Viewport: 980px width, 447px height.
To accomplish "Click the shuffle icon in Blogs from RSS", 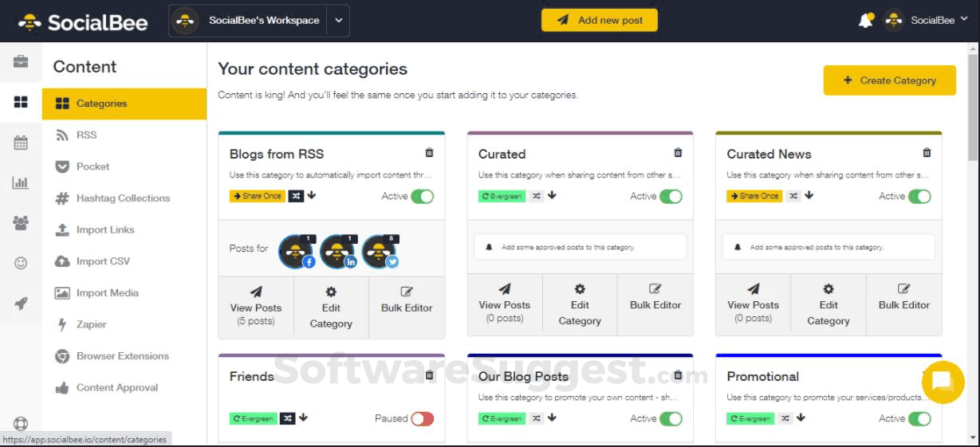I will coord(296,196).
